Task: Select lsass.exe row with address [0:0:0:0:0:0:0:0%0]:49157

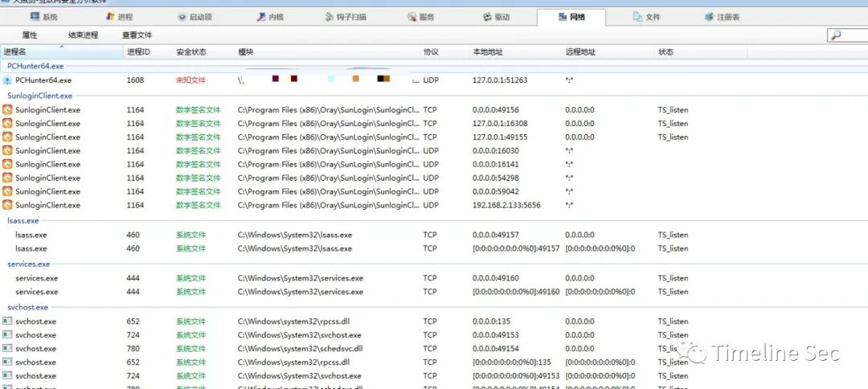Action: 434,248
